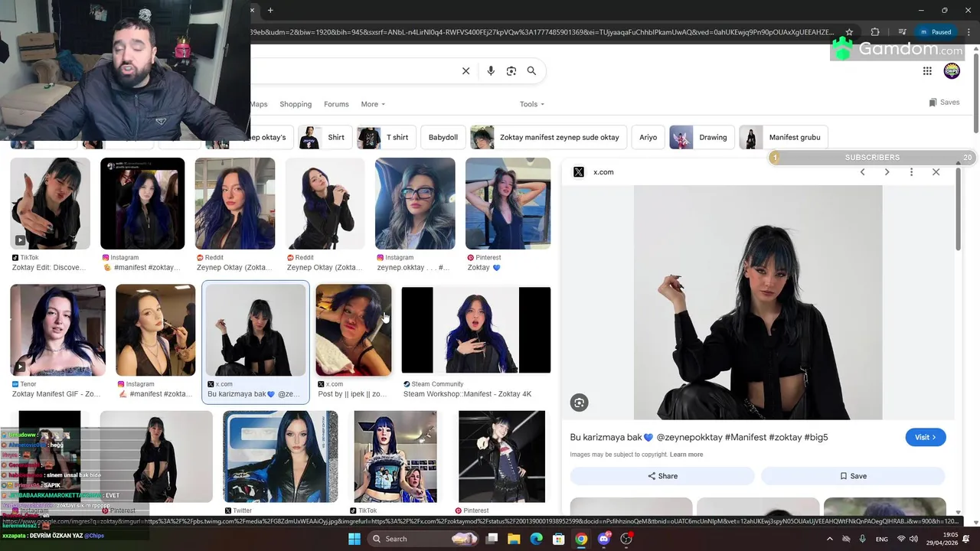Viewport: 980px width, 551px height.
Task: Open Steam Workshop Manifest Zoktay 4K thumbnail
Action: [476, 330]
